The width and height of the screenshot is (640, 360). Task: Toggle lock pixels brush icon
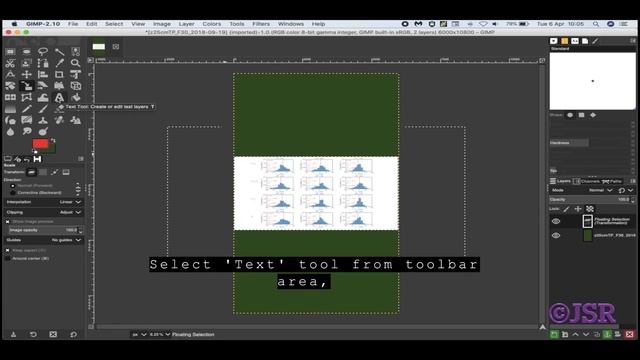[x=566, y=209]
